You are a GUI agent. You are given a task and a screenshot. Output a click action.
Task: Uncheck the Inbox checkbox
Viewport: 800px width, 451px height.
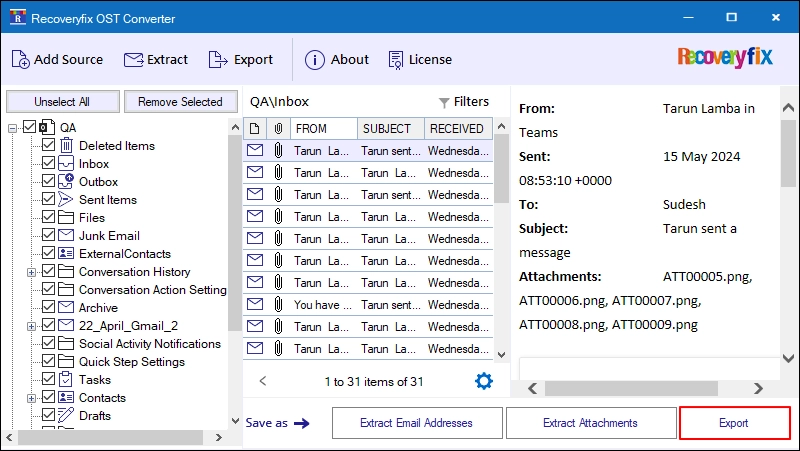[x=48, y=163]
